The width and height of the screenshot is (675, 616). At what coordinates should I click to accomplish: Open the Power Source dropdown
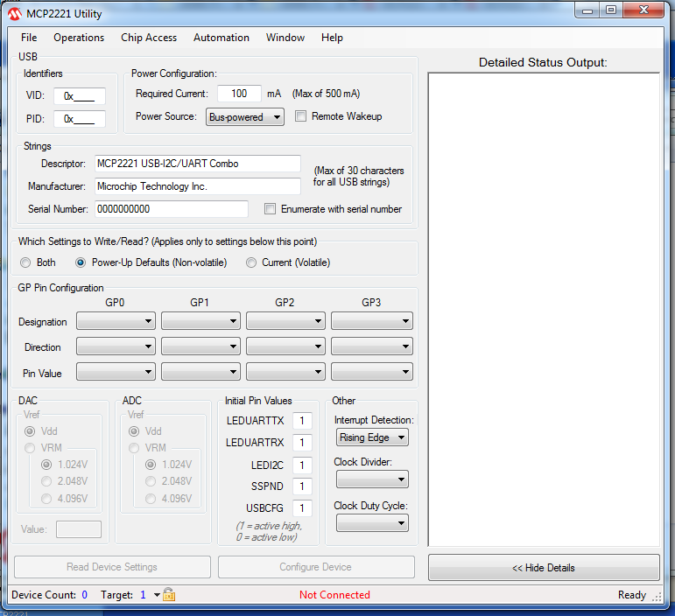tap(245, 117)
